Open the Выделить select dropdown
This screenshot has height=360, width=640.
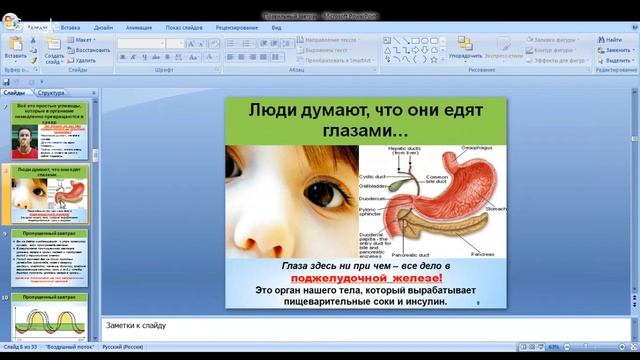click(x=616, y=60)
